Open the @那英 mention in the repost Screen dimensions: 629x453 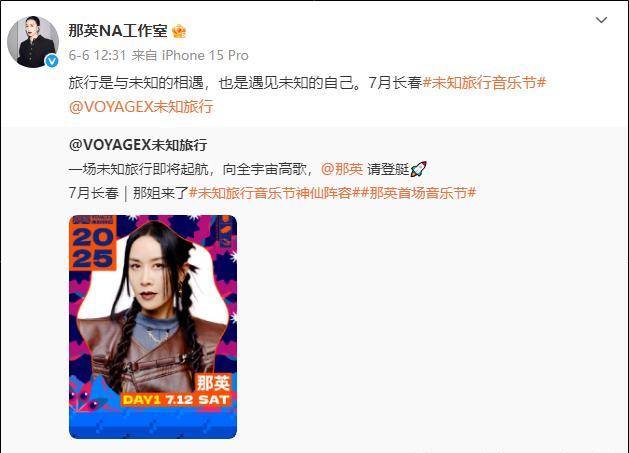[x=342, y=169]
